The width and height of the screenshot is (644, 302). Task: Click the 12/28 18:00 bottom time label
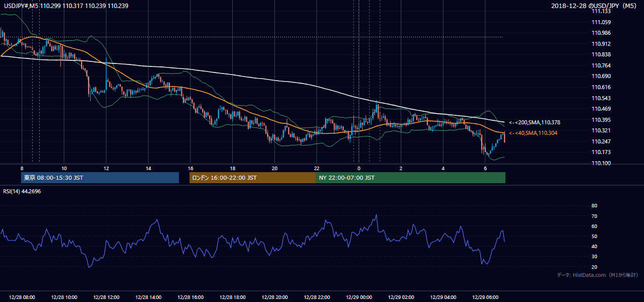point(232,297)
